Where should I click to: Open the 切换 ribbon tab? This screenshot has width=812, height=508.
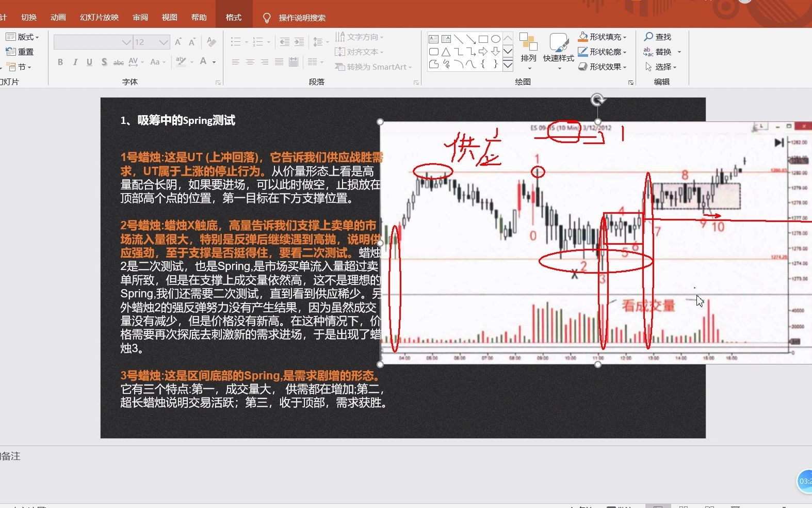click(29, 18)
